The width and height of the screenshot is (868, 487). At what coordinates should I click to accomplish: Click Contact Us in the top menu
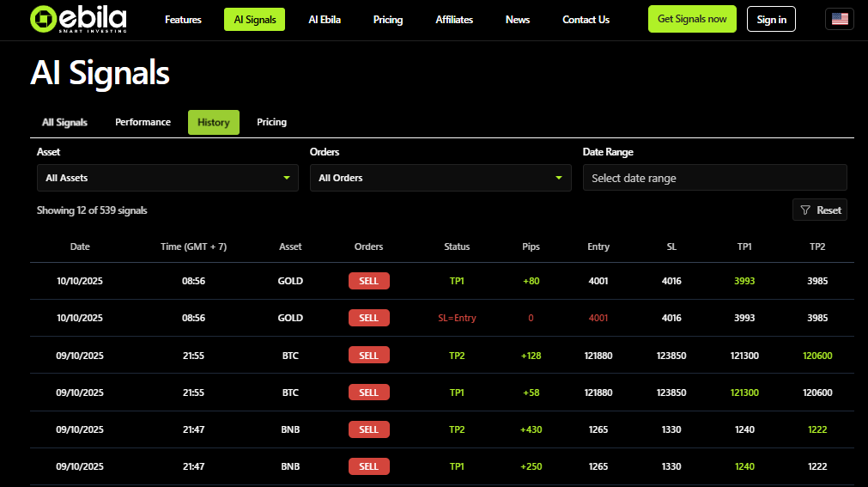tap(586, 20)
